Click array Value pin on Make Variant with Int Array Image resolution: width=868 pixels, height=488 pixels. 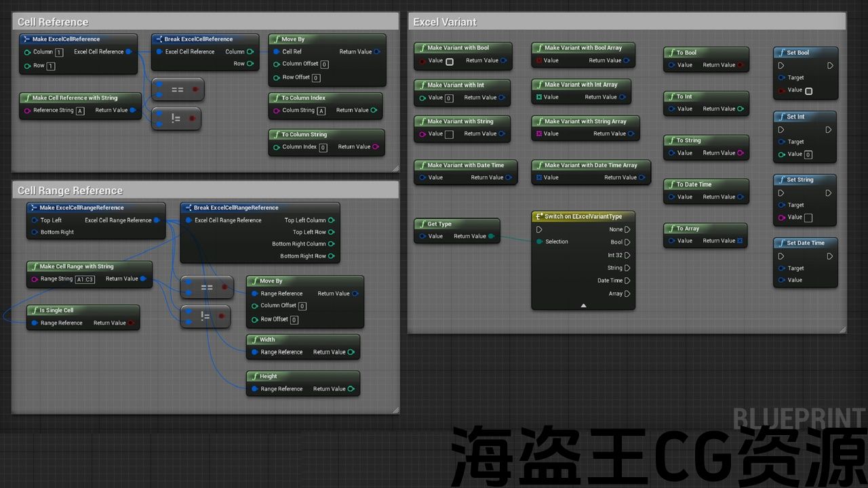(x=539, y=98)
